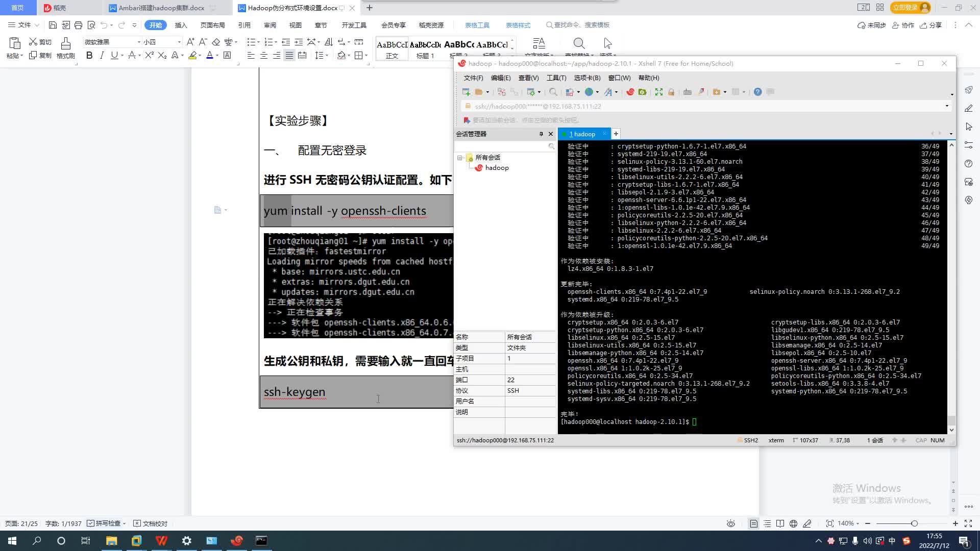Click the Xshell blue help icon
980x551 pixels.
(757, 92)
